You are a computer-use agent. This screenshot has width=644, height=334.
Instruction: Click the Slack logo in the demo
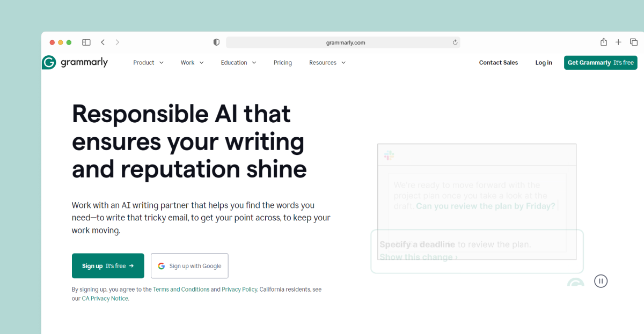pyautogui.click(x=389, y=155)
